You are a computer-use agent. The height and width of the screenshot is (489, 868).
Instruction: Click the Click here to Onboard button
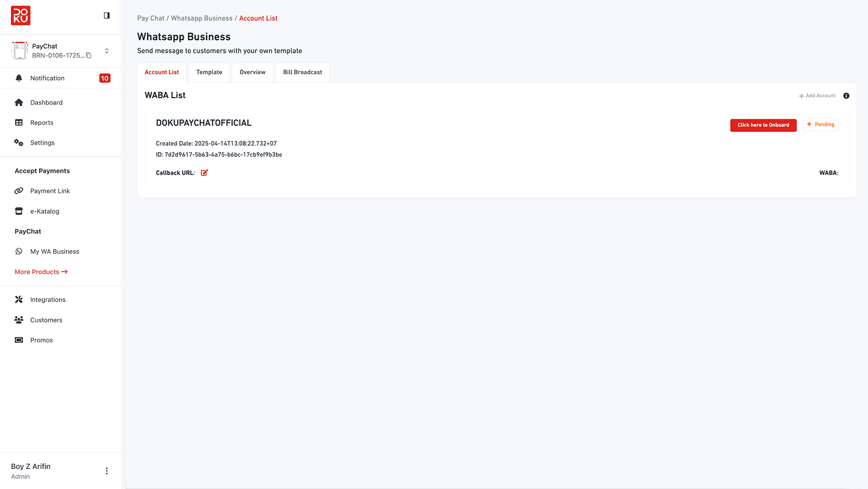pos(764,125)
